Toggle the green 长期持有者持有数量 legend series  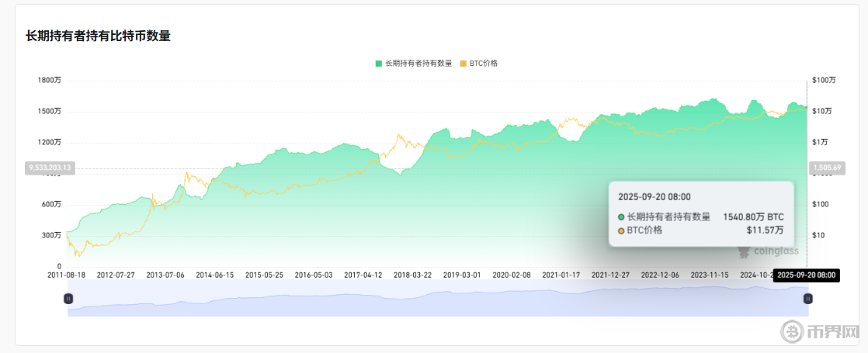tap(412, 64)
